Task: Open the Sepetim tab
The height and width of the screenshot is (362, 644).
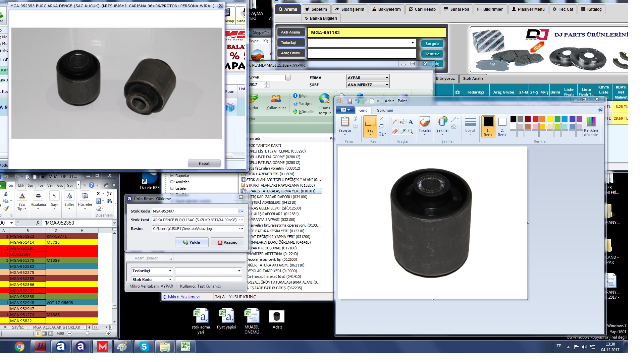Action: [316, 9]
